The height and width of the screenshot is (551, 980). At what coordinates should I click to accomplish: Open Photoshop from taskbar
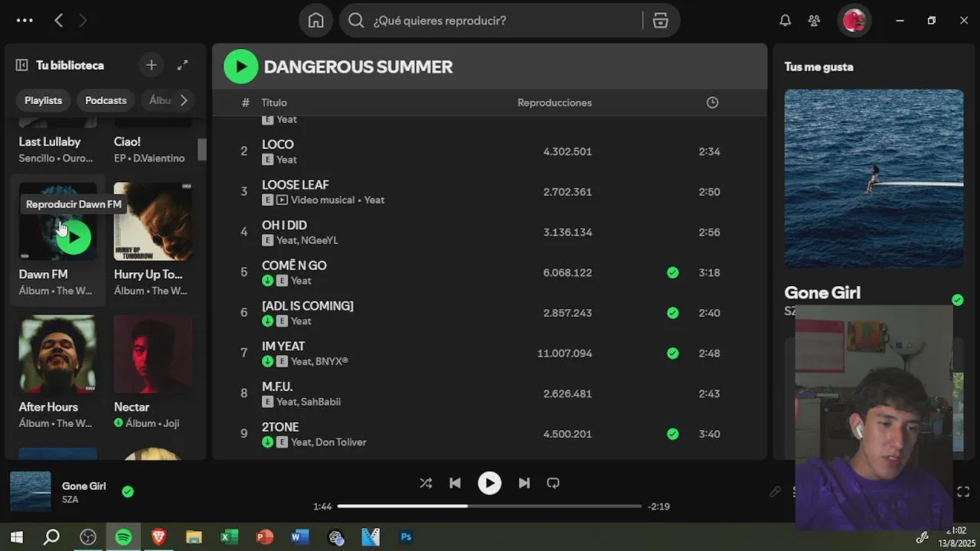pos(407,537)
